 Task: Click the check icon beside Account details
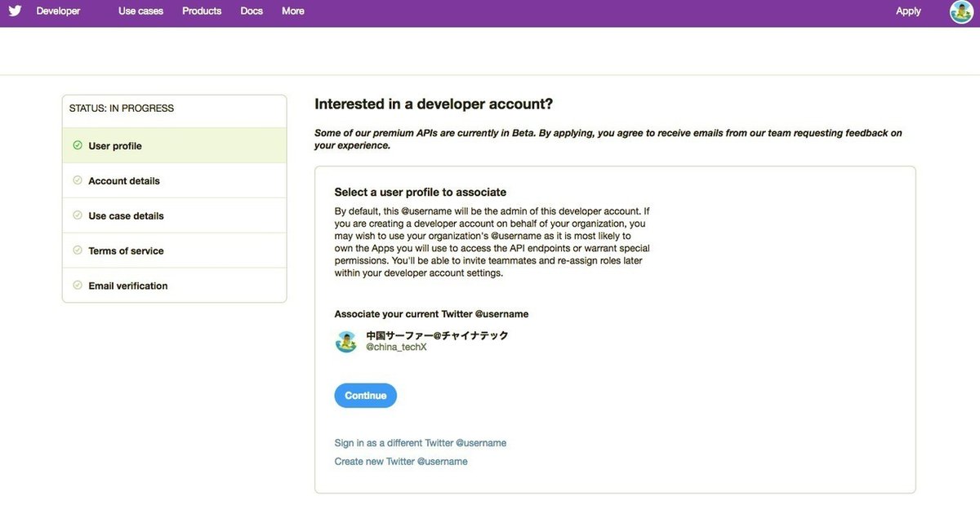click(x=78, y=180)
